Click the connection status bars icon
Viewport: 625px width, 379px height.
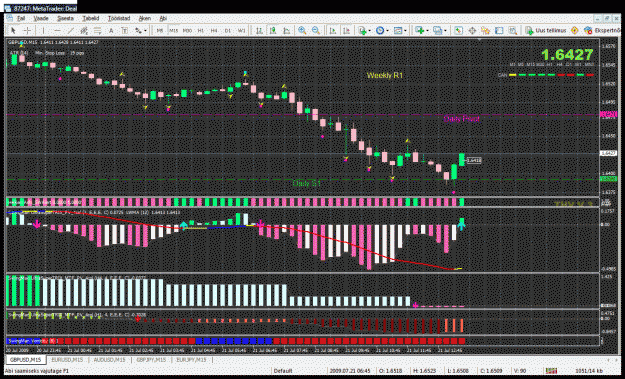click(x=551, y=371)
